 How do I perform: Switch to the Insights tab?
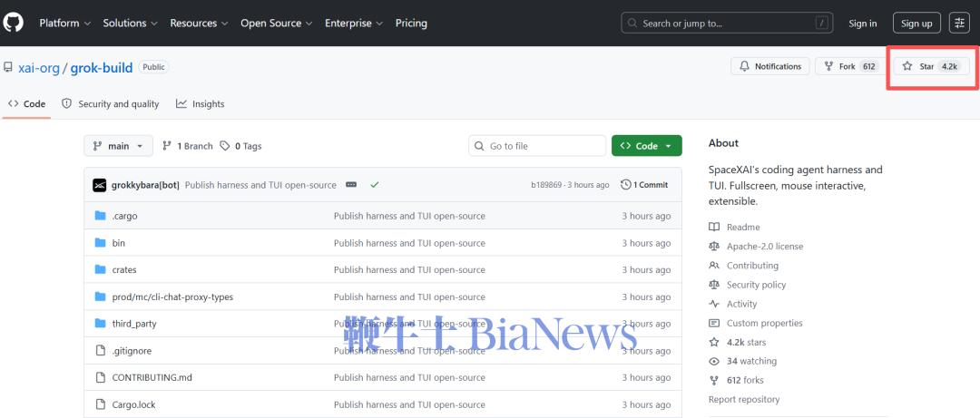pos(200,103)
